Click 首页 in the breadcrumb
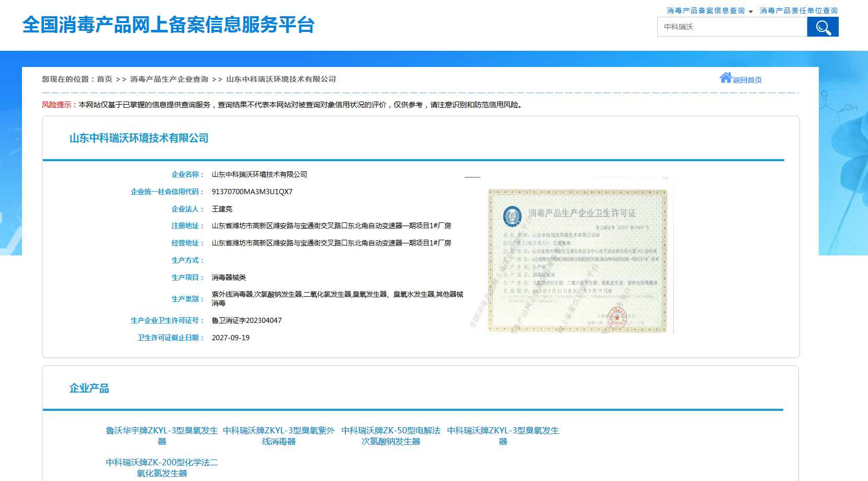 (105, 79)
